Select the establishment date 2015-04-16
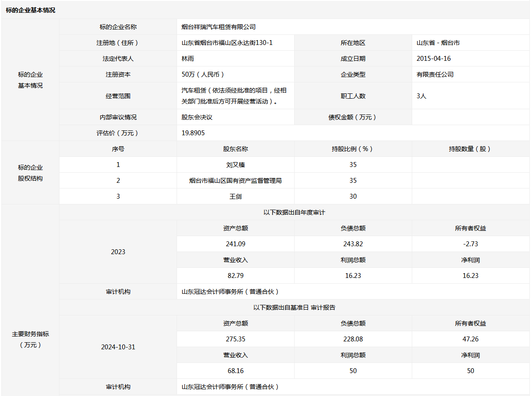 433,59
